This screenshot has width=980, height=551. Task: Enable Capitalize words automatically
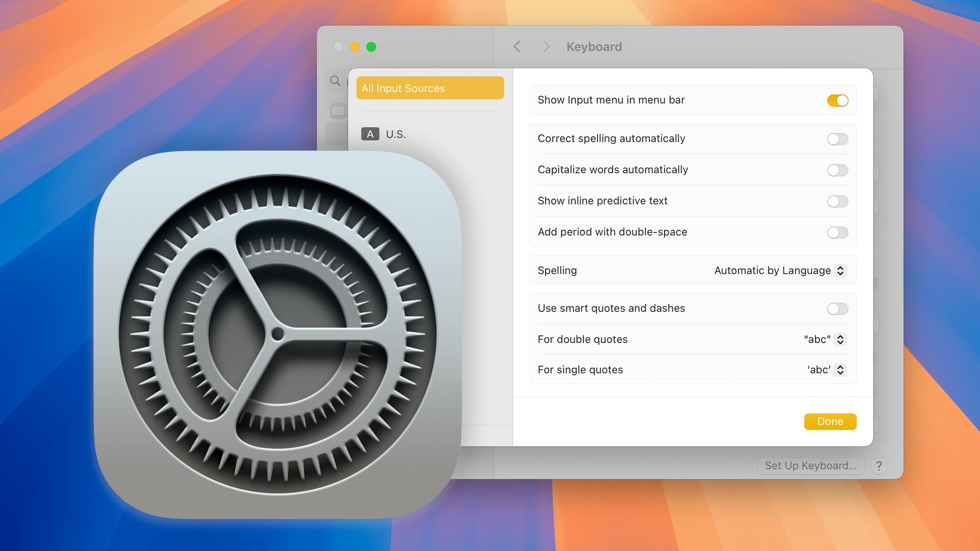pos(838,170)
